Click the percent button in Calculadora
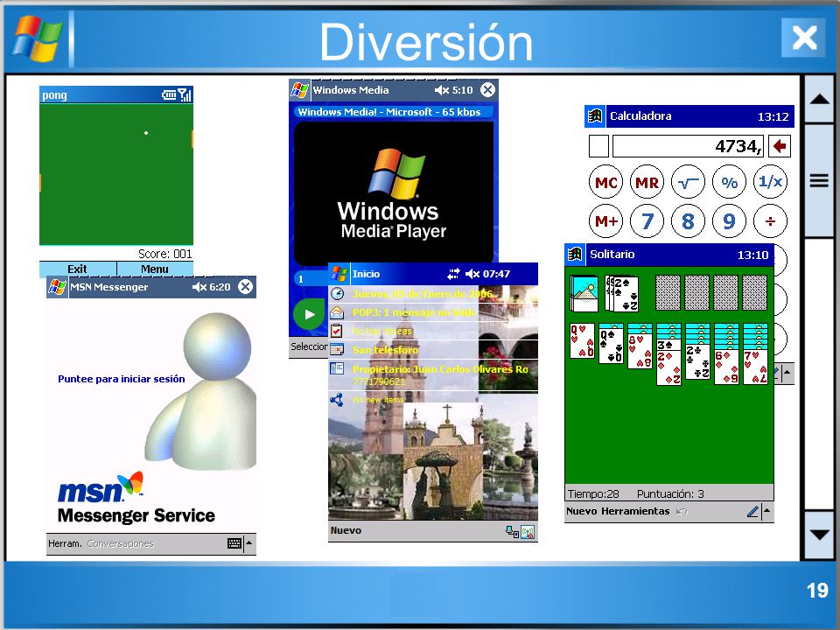The image size is (840, 630). (x=729, y=182)
